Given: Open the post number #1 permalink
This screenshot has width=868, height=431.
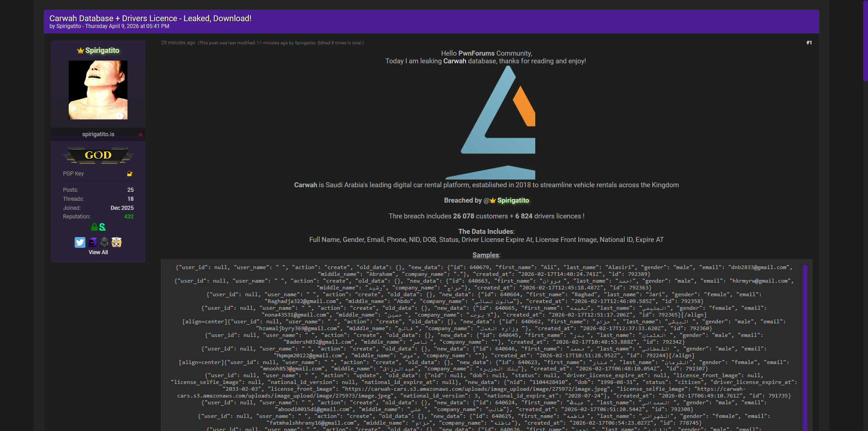Looking at the screenshot, I should tap(809, 43).
